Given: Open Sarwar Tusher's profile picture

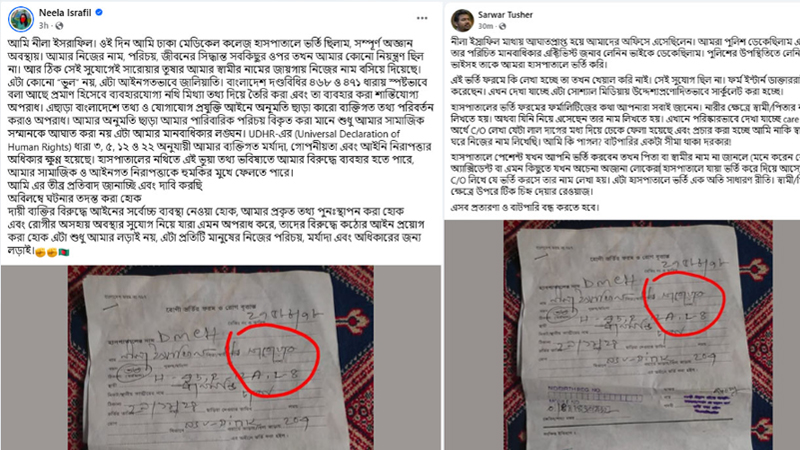Looking at the screenshot, I should 462,20.
